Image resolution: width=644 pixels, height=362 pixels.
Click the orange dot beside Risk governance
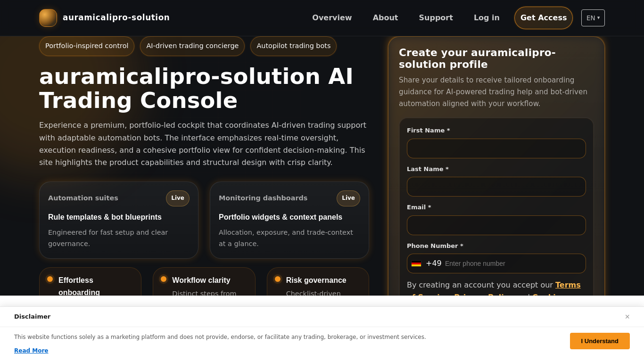pyautogui.click(x=278, y=279)
